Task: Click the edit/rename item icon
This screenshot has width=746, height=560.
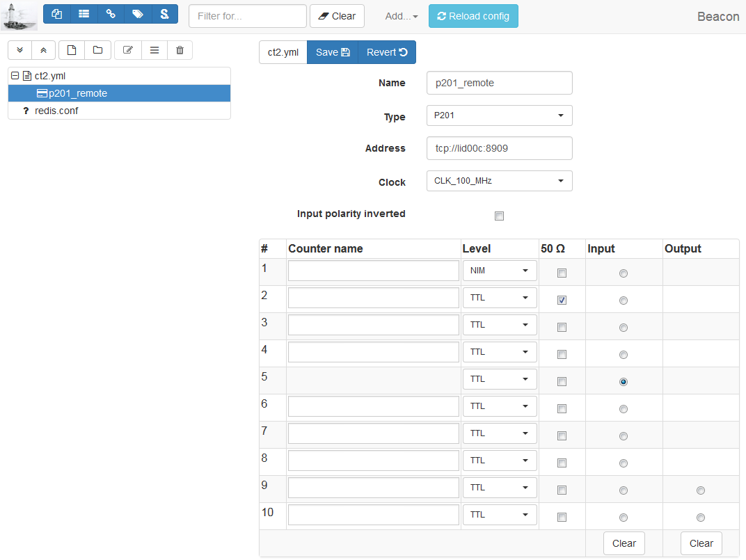Action: coord(128,50)
